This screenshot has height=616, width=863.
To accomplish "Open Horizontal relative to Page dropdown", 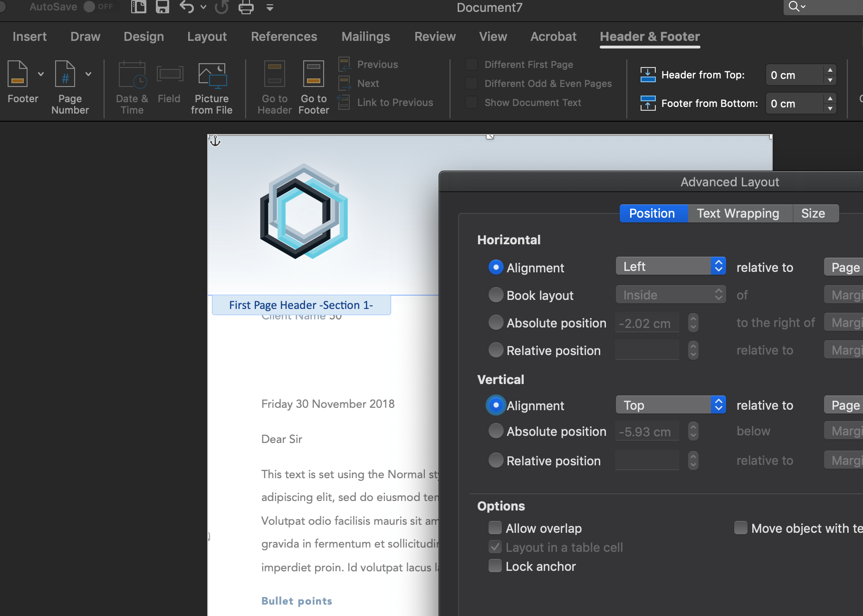I will pyautogui.click(x=844, y=267).
